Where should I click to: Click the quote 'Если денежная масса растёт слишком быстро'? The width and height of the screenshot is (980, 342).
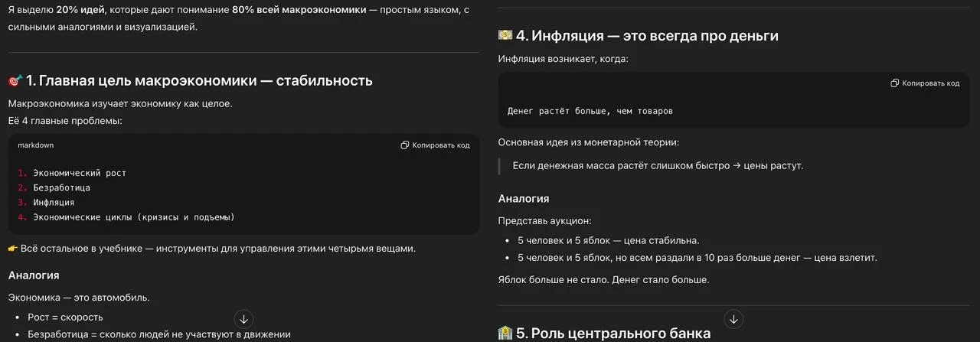coord(657,166)
